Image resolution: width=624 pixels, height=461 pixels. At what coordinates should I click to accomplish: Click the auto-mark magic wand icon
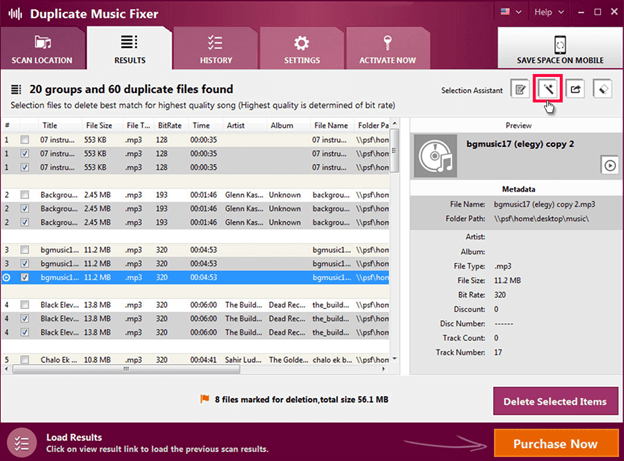click(548, 89)
